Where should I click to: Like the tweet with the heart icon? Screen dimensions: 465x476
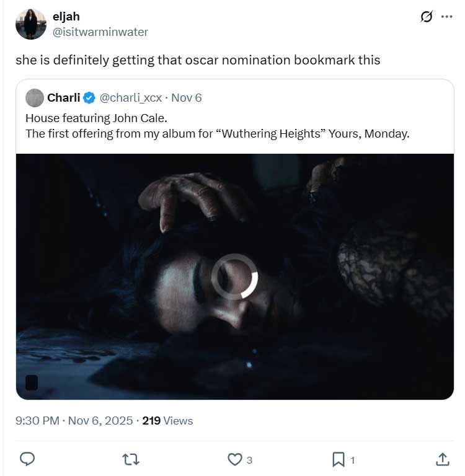point(235,459)
